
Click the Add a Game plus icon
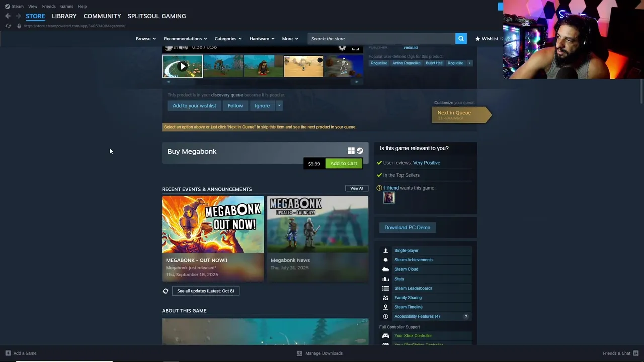8,353
